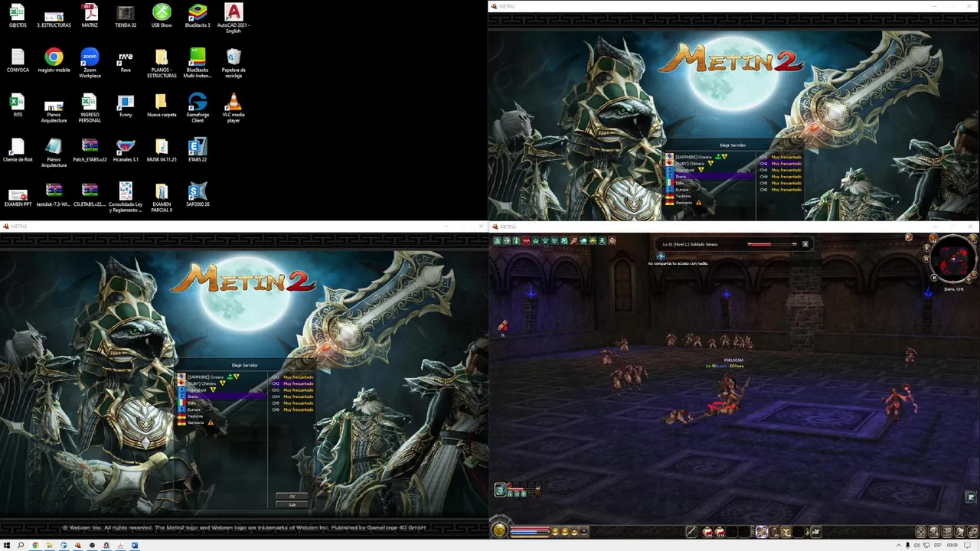Open EXAMEN PPT desktop file
This screenshot has width=980, height=551.
(x=18, y=196)
